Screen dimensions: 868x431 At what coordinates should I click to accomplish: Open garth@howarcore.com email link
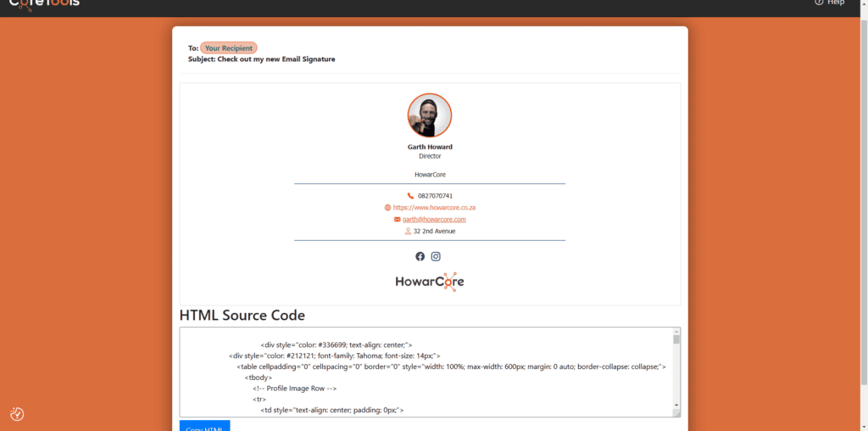(434, 220)
